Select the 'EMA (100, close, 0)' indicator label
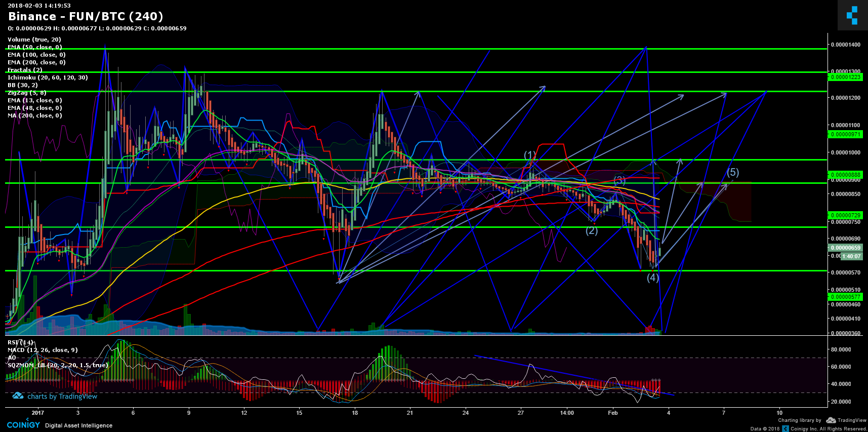The image size is (868, 432). coord(36,55)
